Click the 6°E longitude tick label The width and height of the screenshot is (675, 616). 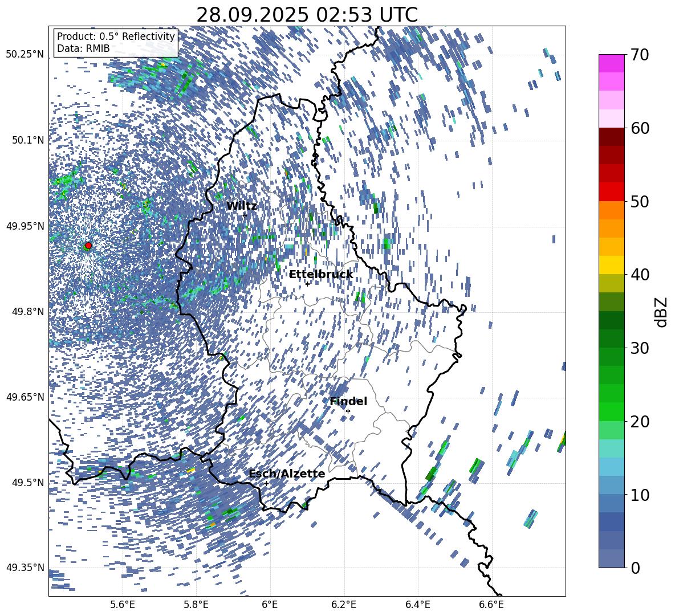(270, 605)
